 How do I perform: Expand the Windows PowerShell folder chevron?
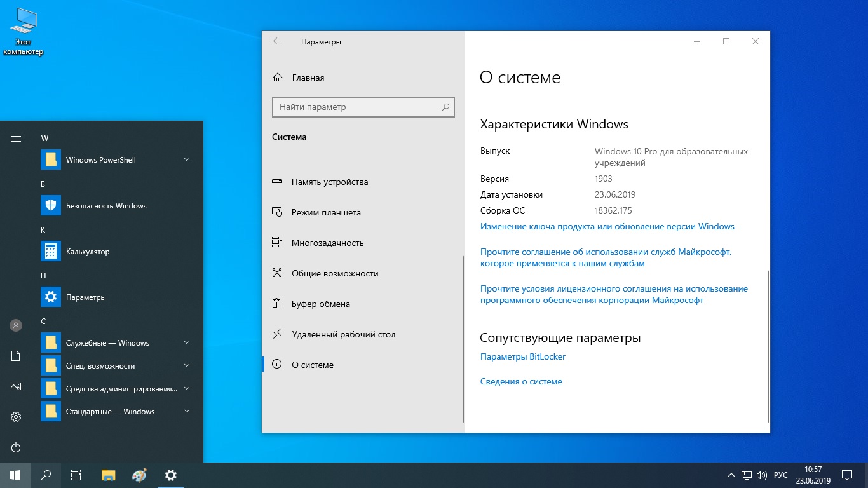[187, 159]
